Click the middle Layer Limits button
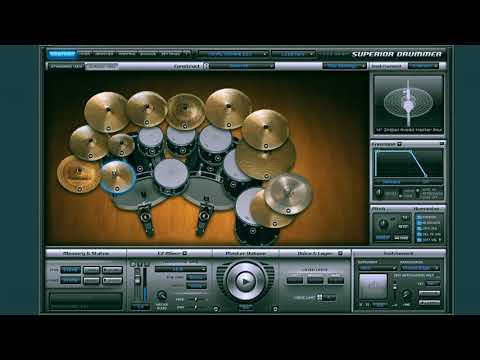 point(315,280)
